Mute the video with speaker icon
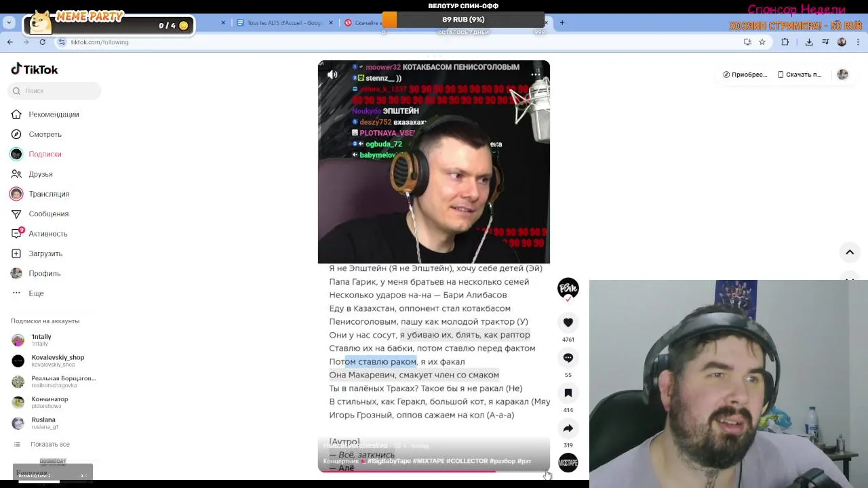The height and width of the screenshot is (488, 868). click(x=332, y=75)
